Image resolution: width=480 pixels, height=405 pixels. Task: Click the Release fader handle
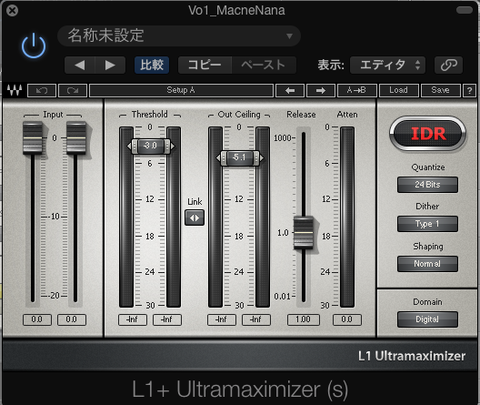pyautogui.click(x=303, y=233)
